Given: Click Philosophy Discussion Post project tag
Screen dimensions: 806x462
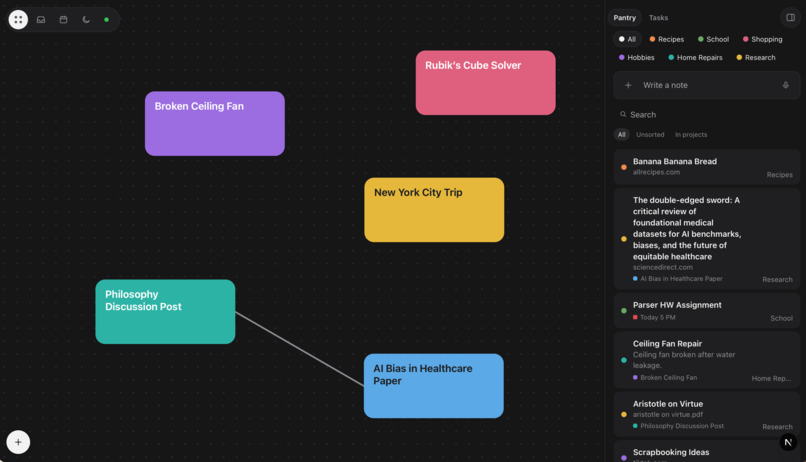Looking at the screenshot, I should pyautogui.click(x=678, y=426).
